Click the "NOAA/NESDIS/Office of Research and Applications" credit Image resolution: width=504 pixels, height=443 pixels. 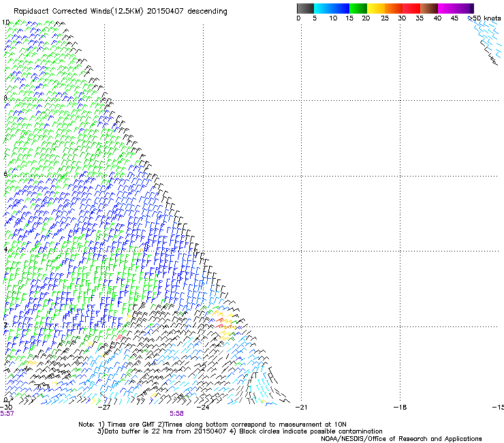[x=401, y=439]
